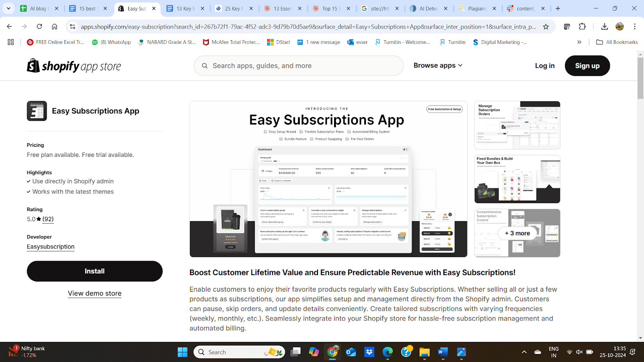
Task: Open the Windows Start menu
Action: (x=182, y=352)
